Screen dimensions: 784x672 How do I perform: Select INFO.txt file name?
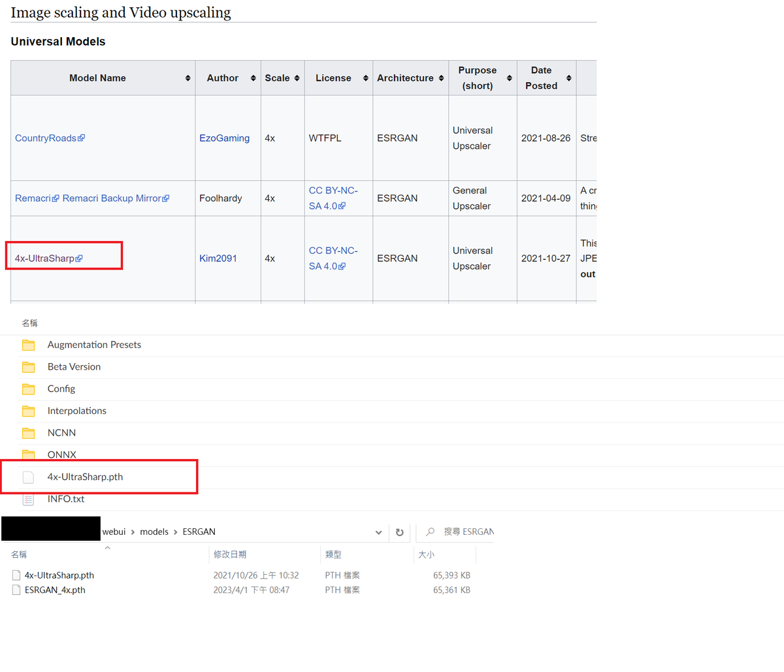pos(66,499)
